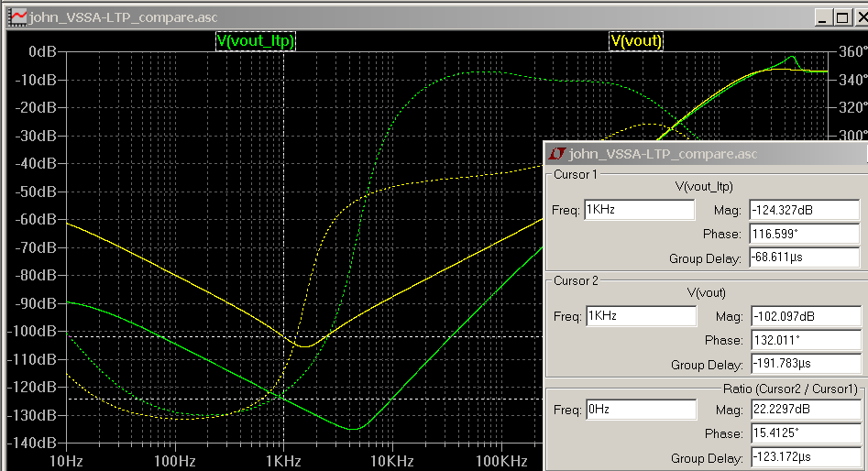Click Cursor 2 Phase field 132.011°
Viewport: 868px width, 471px height.
pyautogui.click(x=806, y=340)
